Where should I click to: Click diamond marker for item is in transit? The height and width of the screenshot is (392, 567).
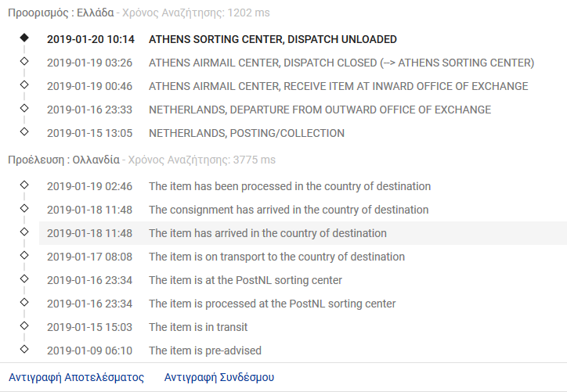tap(24, 325)
